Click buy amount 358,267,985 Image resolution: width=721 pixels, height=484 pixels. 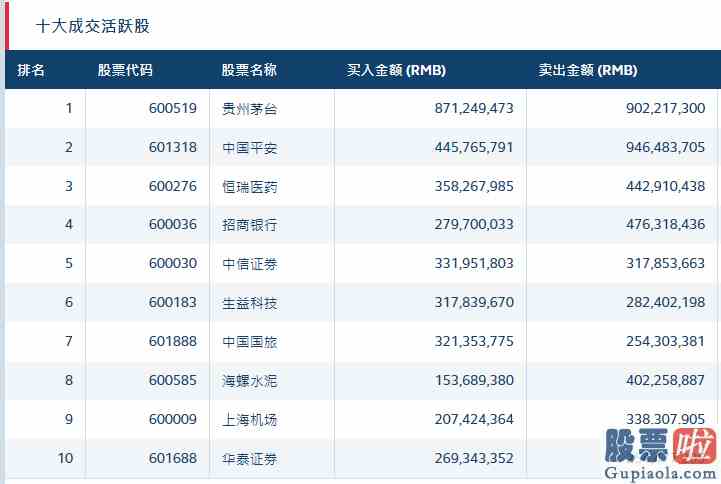coord(474,186)
